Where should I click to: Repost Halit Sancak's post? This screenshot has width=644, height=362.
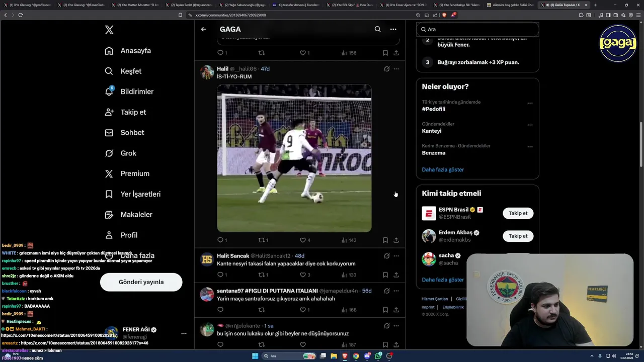click(262, 275)
